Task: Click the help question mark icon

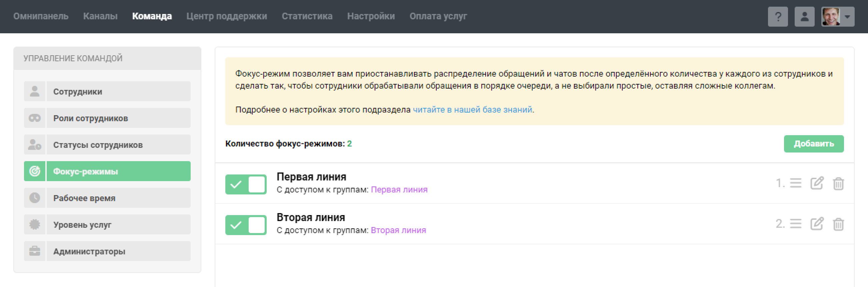Action: [777, 17]
